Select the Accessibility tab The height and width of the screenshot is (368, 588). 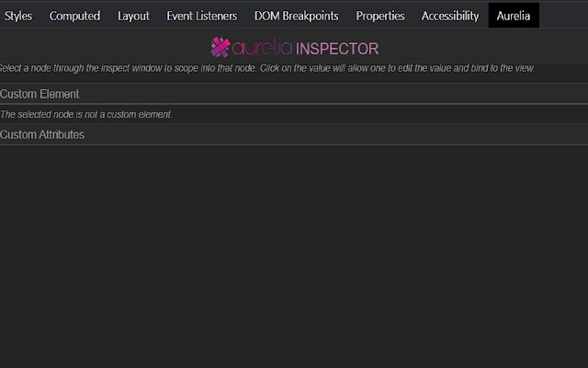coord(450,16)
